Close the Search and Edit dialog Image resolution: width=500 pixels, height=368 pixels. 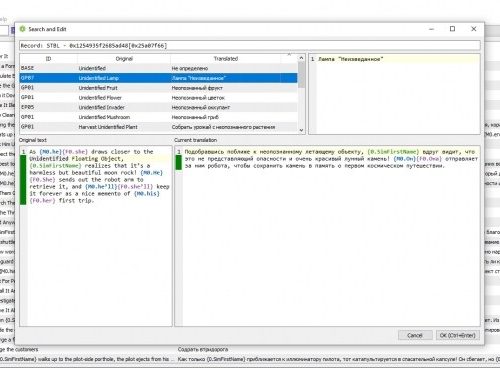[474, 29]
